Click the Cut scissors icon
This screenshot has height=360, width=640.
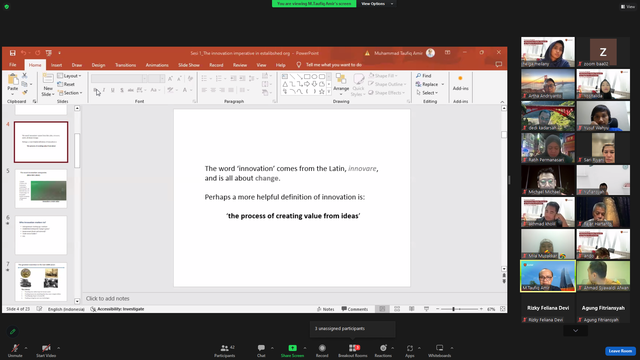[x=24, y=76]
